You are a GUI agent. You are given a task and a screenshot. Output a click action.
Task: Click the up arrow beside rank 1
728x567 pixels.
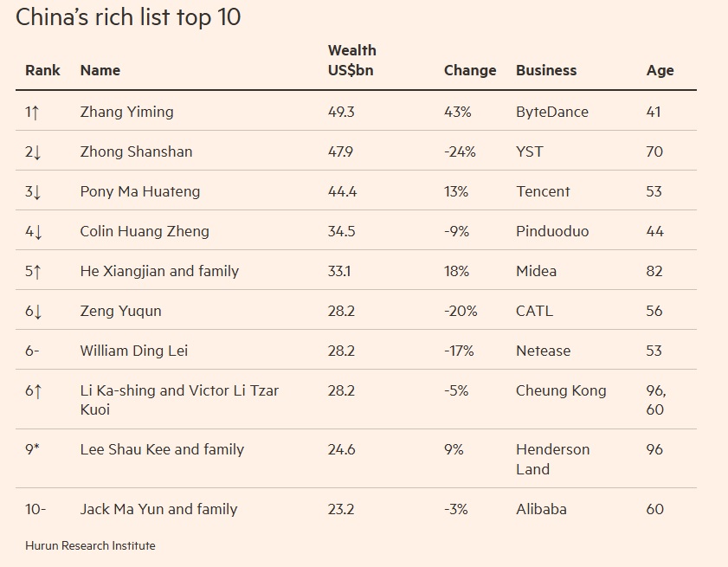[x=37, y=112]
